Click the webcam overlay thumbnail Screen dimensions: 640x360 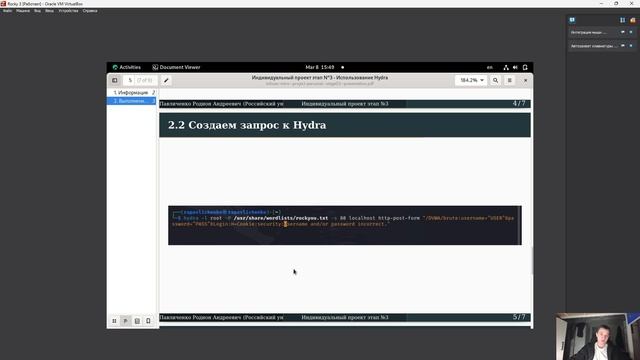click(x=597, y=337)
